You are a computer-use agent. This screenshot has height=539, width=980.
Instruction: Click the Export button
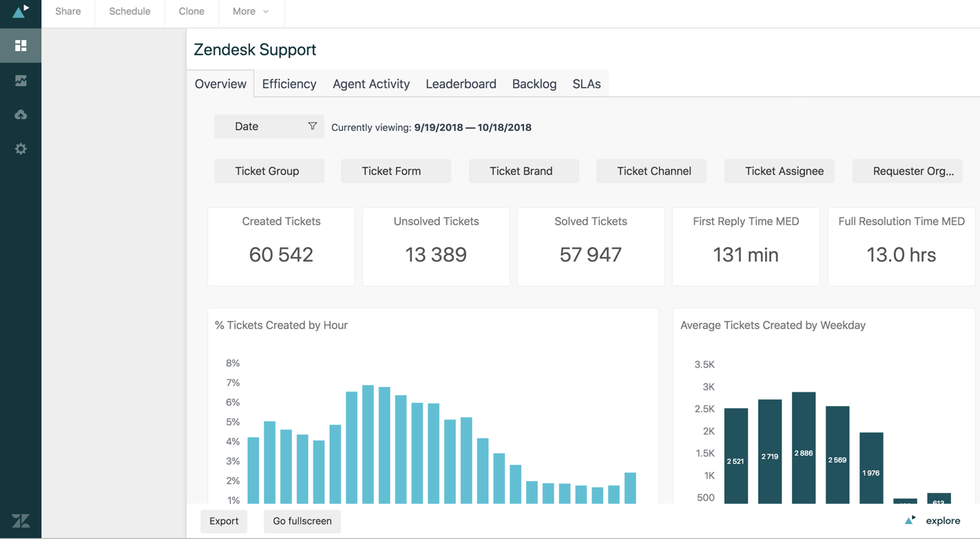pos(224,521)
